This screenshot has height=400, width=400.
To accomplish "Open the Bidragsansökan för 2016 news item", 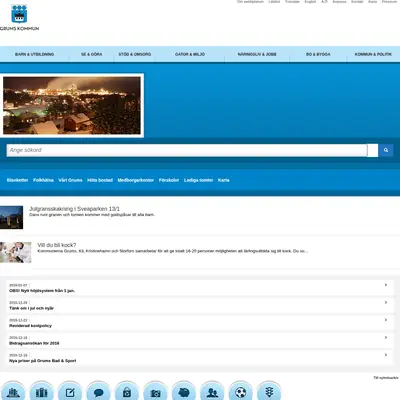I will coord(34,343).
